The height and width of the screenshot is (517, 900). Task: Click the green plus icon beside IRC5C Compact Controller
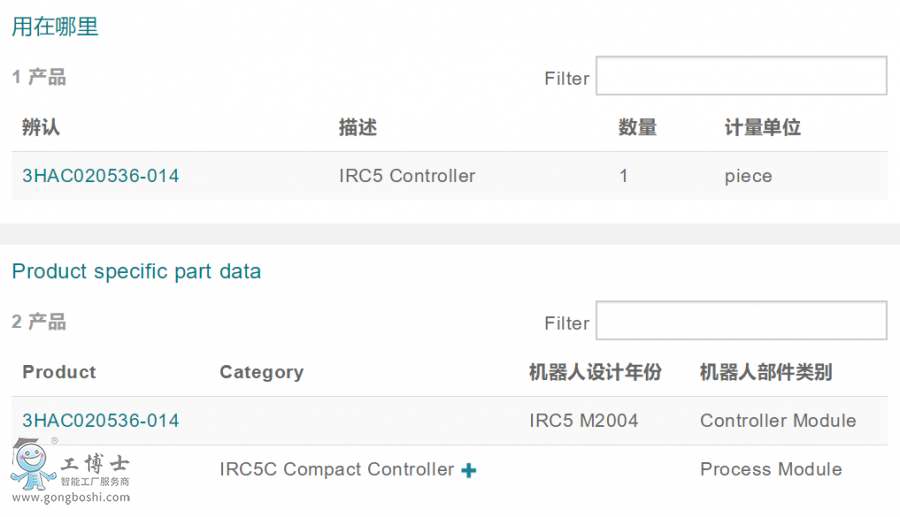(x=468, y=470)
